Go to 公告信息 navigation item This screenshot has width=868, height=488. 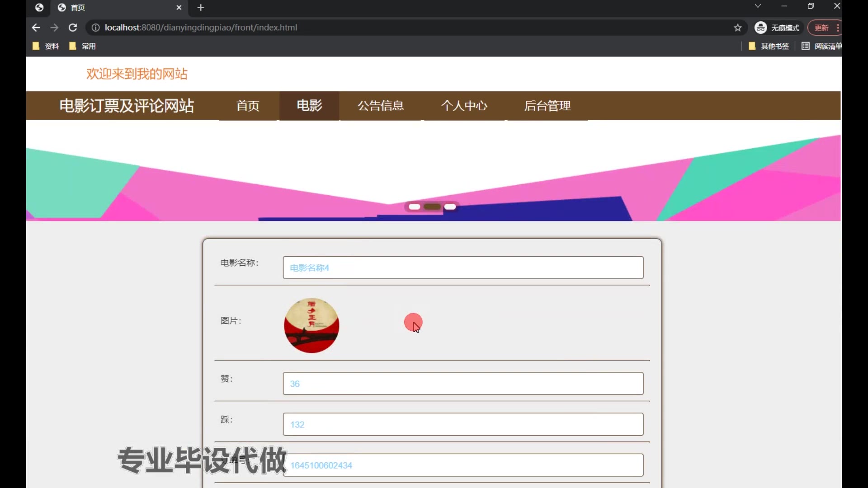point(381,106)
